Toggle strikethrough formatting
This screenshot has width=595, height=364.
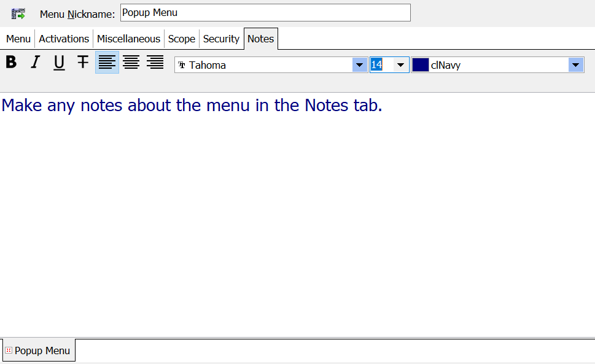pyautogui.click(x=83, y=63)
